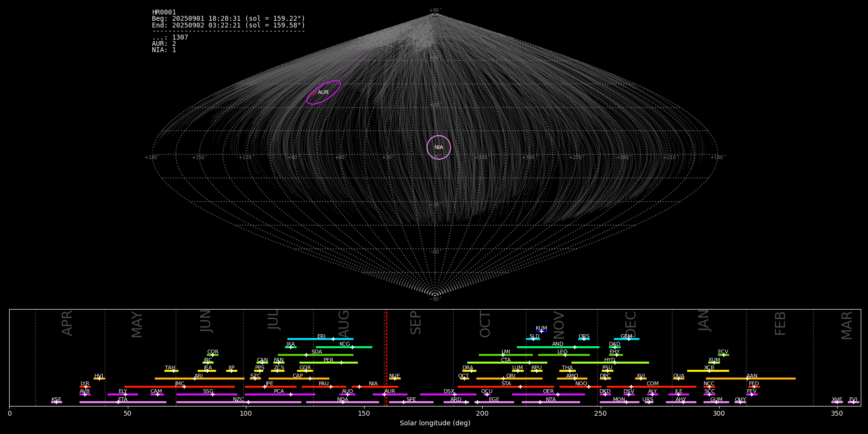Screen dimensions: 868x434
Task: Click the LMI shower bar
Action: click(x=506, y=355)
